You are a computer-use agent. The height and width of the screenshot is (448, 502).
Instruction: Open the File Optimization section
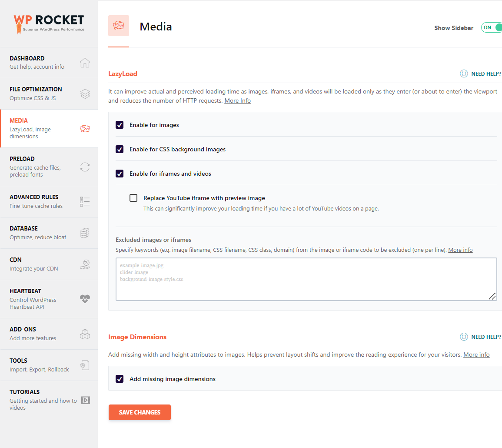pyautogui.click(x=49, y=94)
